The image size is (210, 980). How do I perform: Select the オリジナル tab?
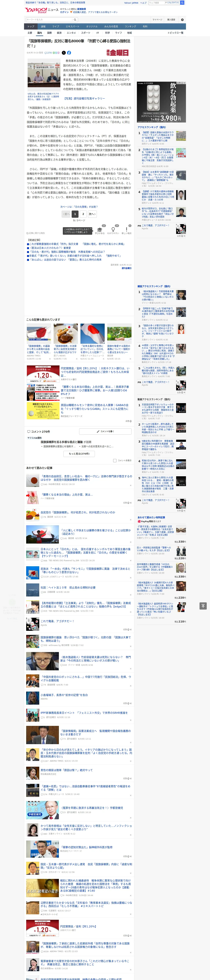(x=92, y=27)
